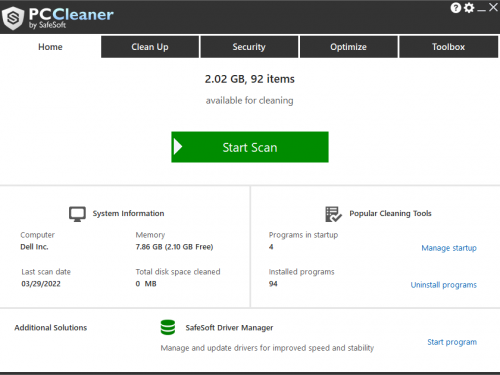Click the 'Installed programs' label

click(302, 272)
